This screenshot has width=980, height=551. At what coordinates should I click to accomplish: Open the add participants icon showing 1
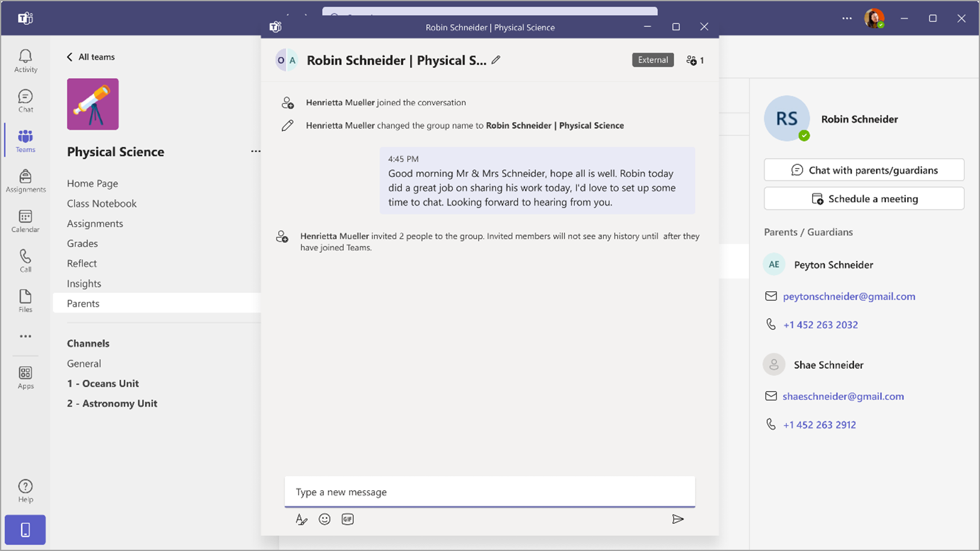[695, 60]
